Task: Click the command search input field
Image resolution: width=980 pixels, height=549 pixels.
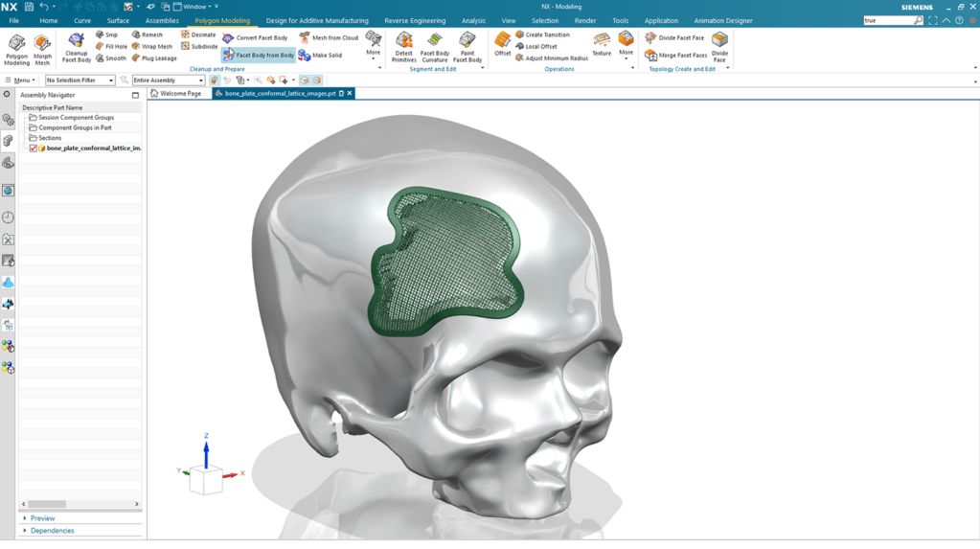Action: click(887, 20)
